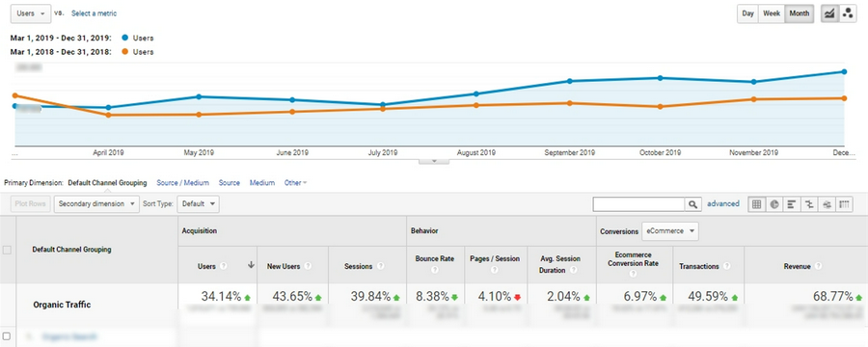Open help icon next to Sessions column
This screenshot has height=347, width=868.
pyautogui.click(x=380, y=266)
